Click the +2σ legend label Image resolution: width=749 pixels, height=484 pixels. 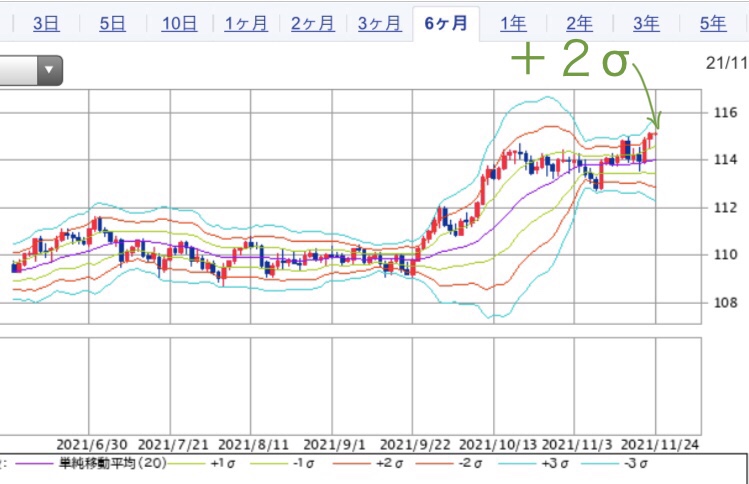pyautogui.click(x=389, y=463)
